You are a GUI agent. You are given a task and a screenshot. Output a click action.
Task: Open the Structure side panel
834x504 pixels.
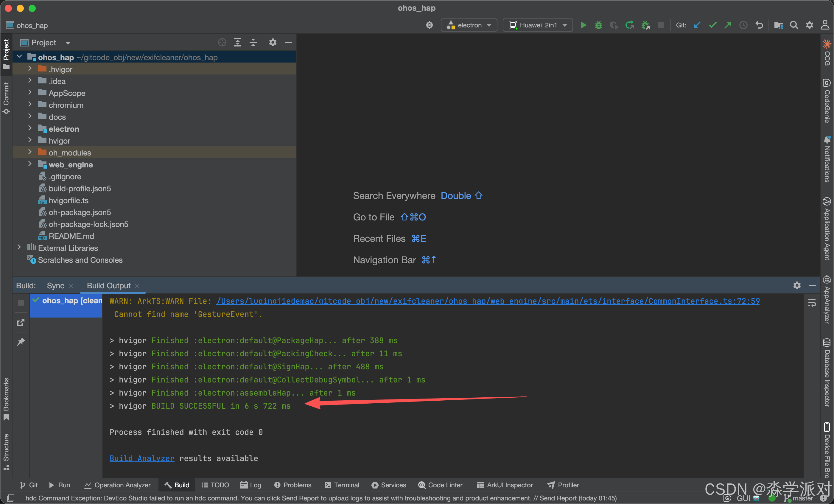[x=6, y=452]
